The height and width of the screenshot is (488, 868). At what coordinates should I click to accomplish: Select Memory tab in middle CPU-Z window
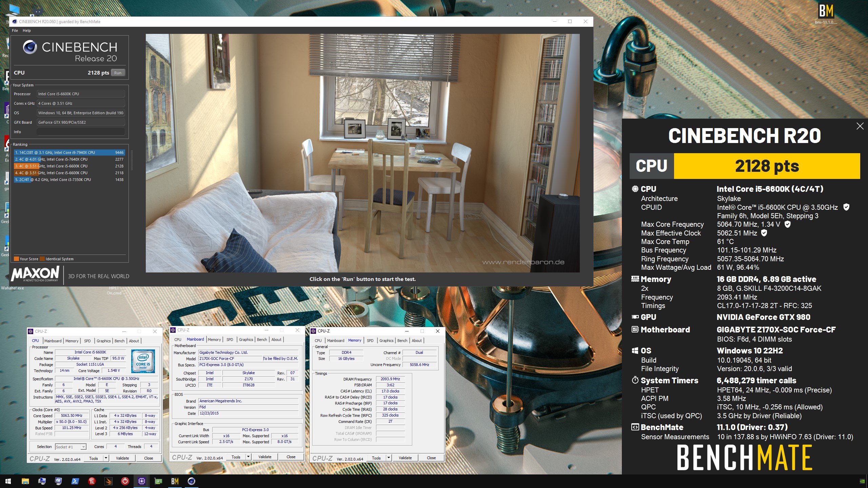tap(214, 340)
